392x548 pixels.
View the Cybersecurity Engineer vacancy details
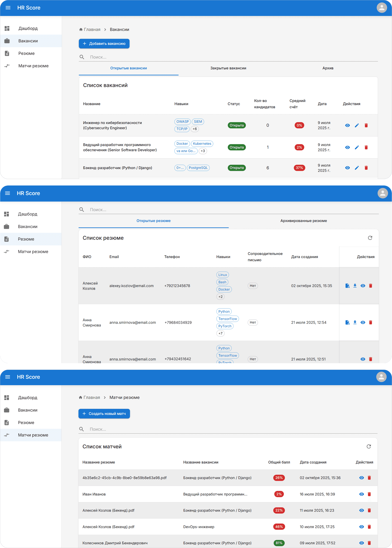[x=347, y=125]
